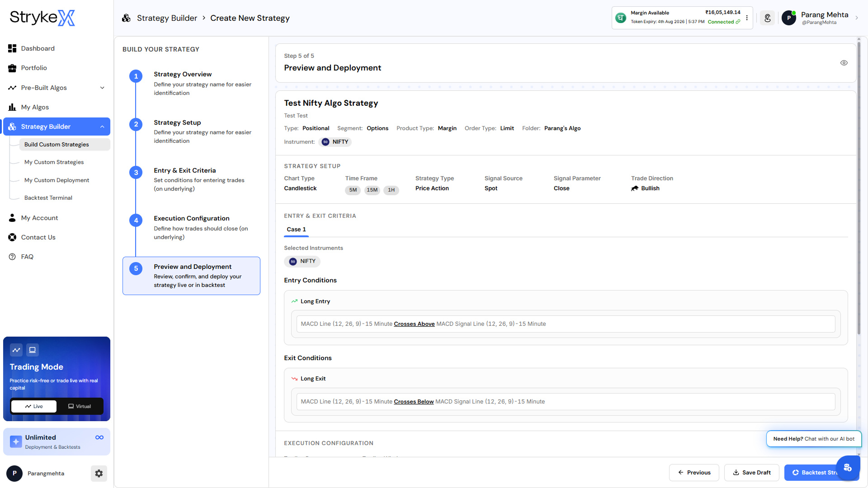Image resolution: width=868 pixels, height=488 pixels.
Task: Open My Custom Deployment submenu item
Action: point(57,180)
